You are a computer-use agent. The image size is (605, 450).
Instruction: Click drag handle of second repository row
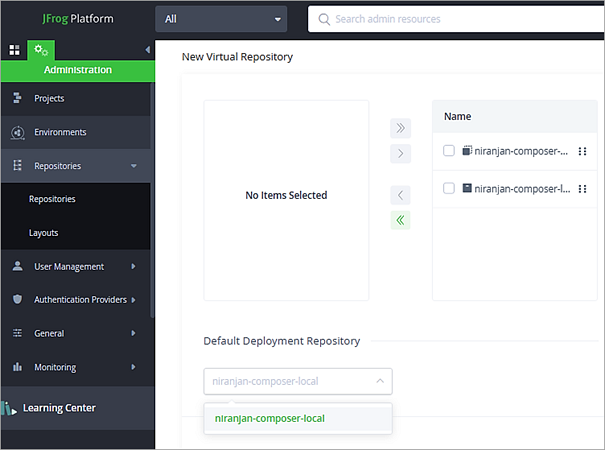point(582,188)
